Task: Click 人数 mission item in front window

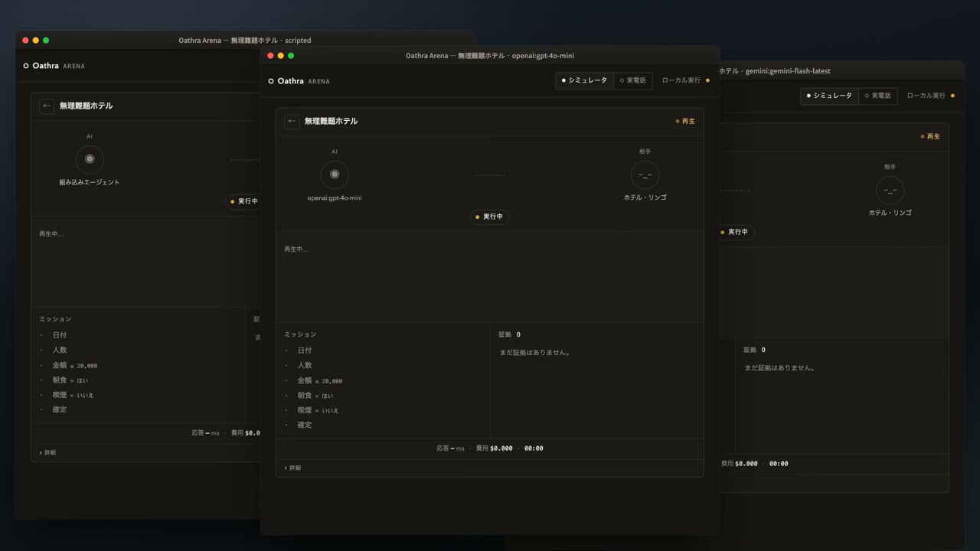Action: [305, 365]
